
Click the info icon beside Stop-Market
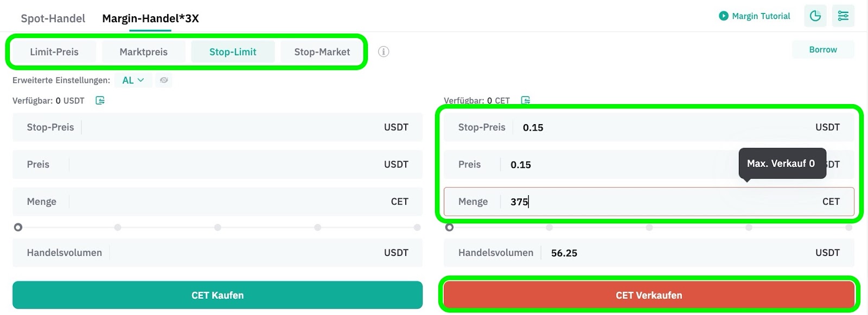(x=384, y=52)
